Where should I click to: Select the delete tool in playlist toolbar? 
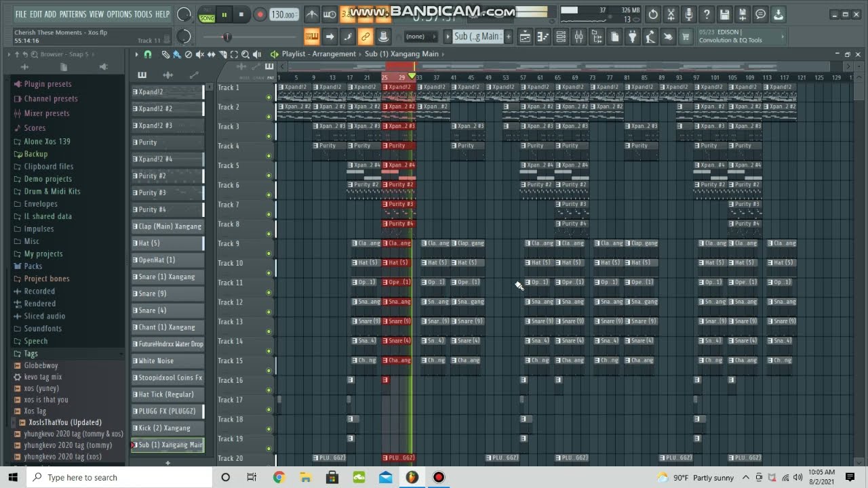(188, 54)
